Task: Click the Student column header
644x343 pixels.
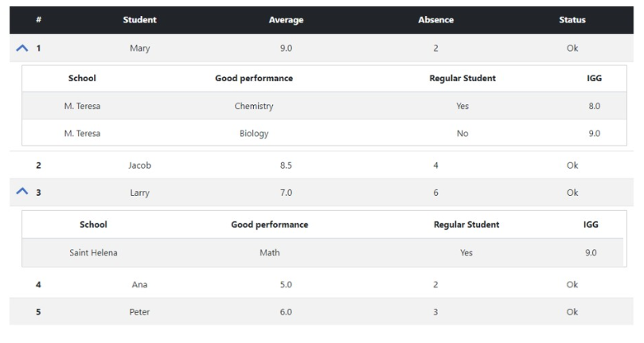Action: [x=139, y=20]
